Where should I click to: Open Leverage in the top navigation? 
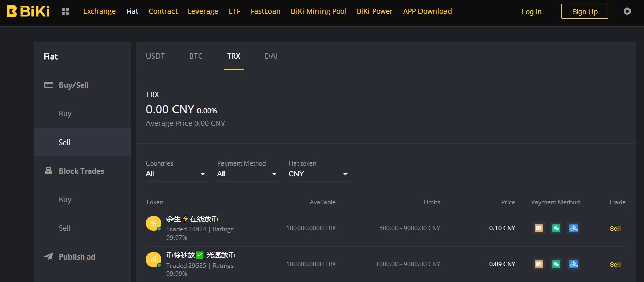[x=203, y=11]
